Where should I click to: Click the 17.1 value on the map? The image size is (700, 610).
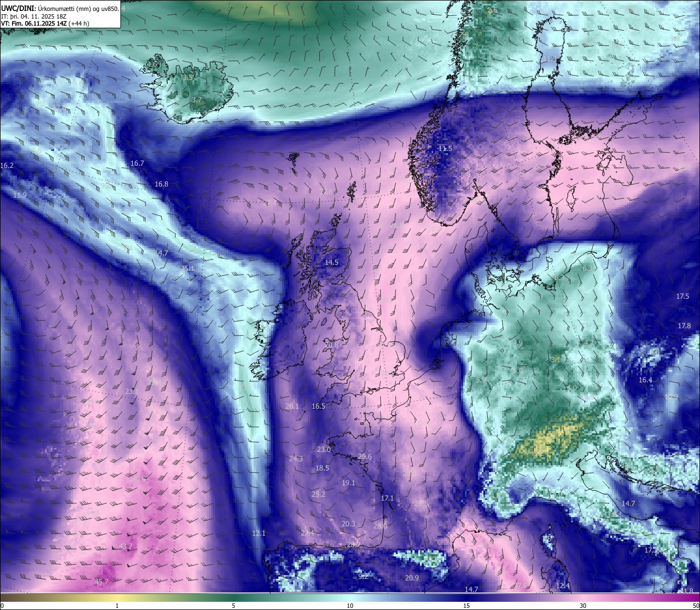pos(387,498)
